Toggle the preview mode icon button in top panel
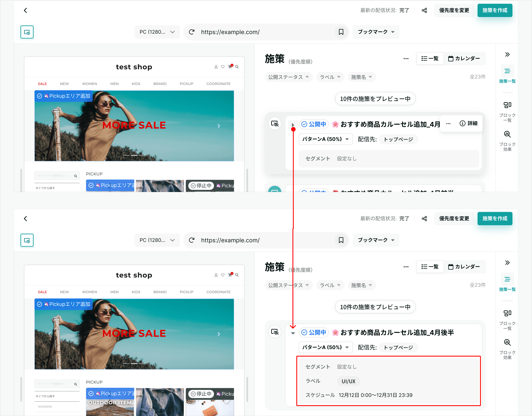 click(x=27, y=32)
